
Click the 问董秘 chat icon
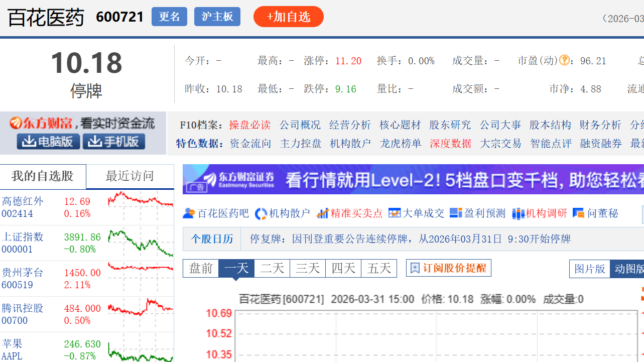579,213
